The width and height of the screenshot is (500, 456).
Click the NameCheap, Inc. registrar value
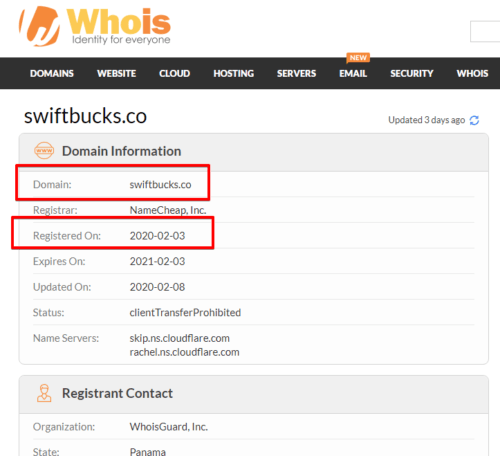[168, 210]
